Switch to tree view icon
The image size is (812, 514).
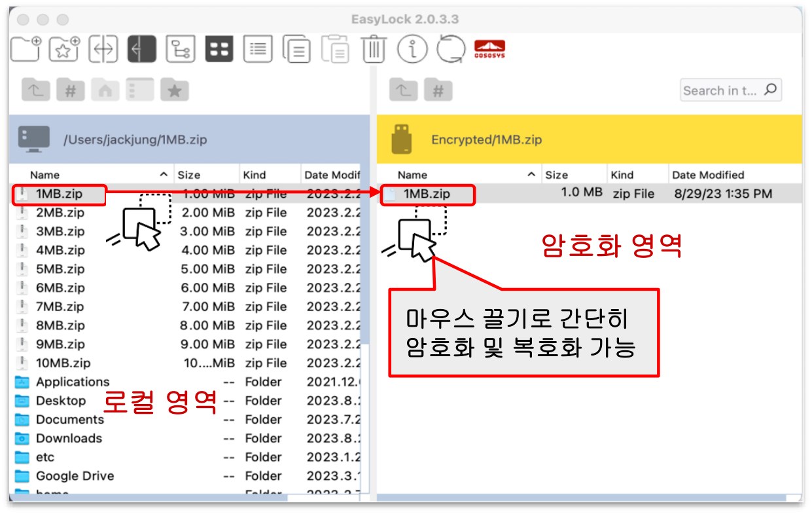pos(181,49)
